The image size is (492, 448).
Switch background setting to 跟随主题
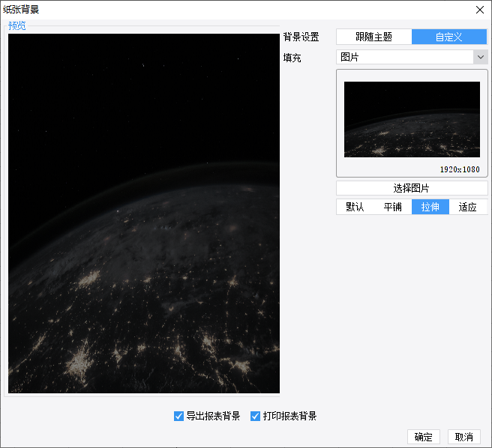coord(373,37)
